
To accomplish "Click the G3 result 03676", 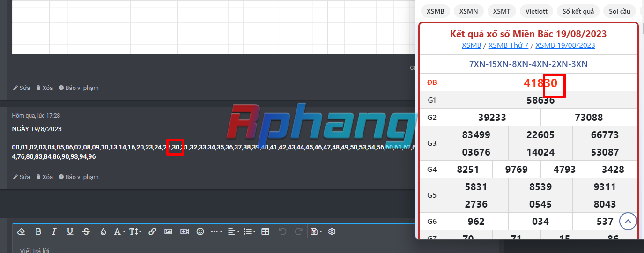I will [476, 152].
